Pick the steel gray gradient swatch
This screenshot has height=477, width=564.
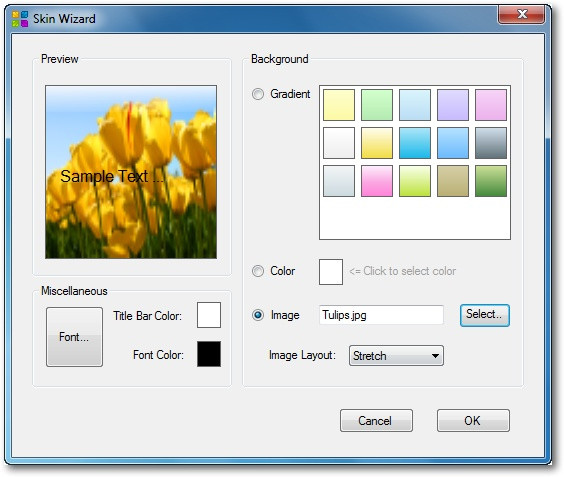[x=491, y=143]
